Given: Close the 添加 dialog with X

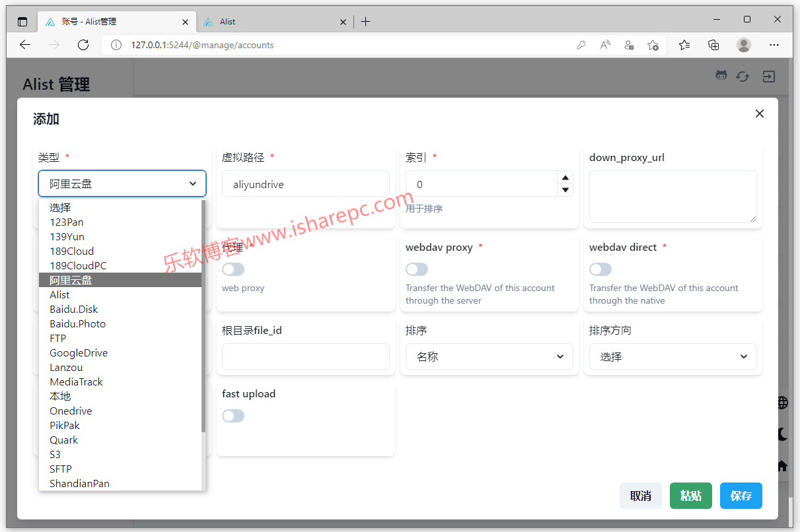Looking at the screenshot, I should (760, 114).
